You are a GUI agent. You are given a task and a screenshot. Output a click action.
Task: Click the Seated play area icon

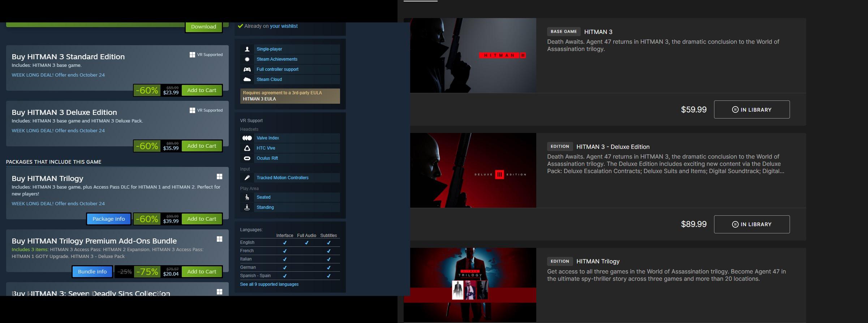tap(247, 197)
